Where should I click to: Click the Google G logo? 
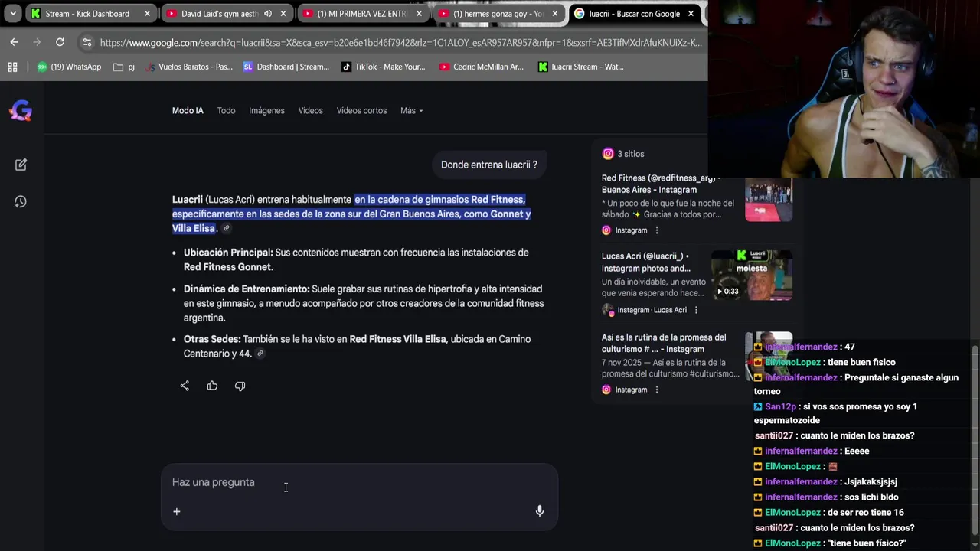click(x=21, y=111)
